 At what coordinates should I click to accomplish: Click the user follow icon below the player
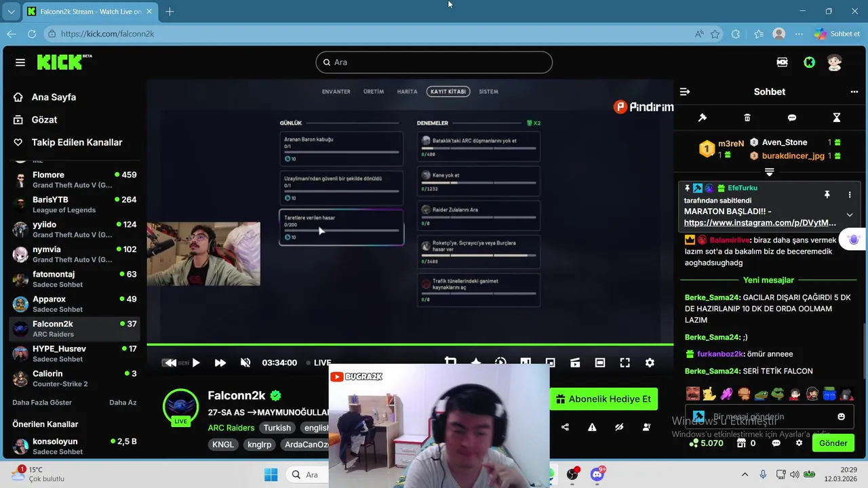coord(646,427)
